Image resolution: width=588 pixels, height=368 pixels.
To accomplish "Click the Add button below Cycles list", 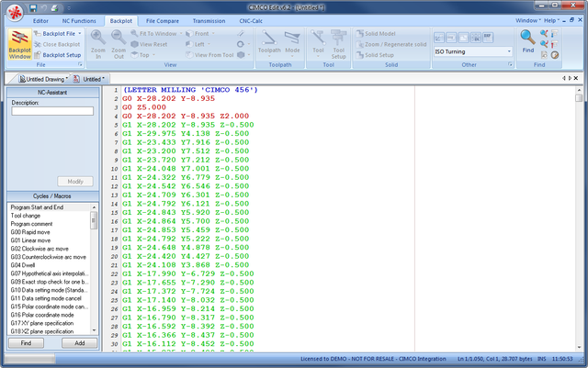I will [80, 343].
